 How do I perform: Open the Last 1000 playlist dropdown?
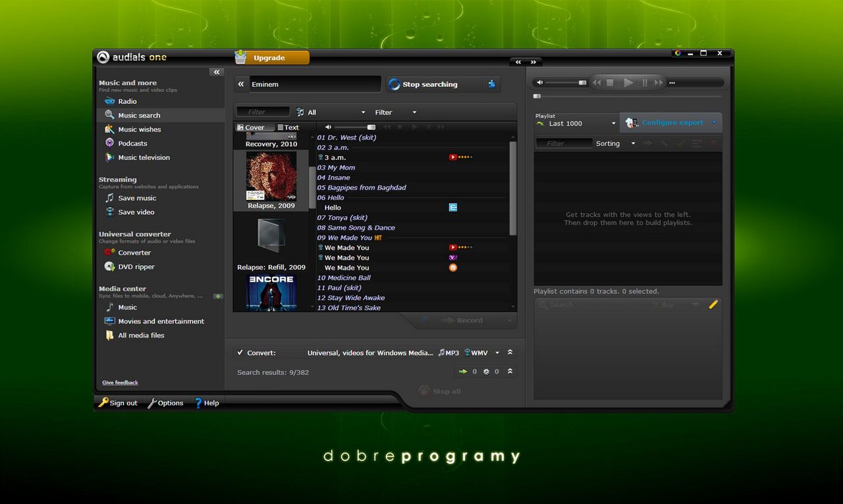coord(576,124)
